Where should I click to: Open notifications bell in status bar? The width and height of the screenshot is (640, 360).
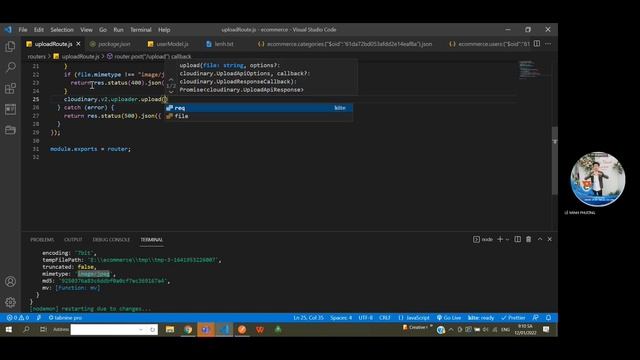tap(548, 318)
